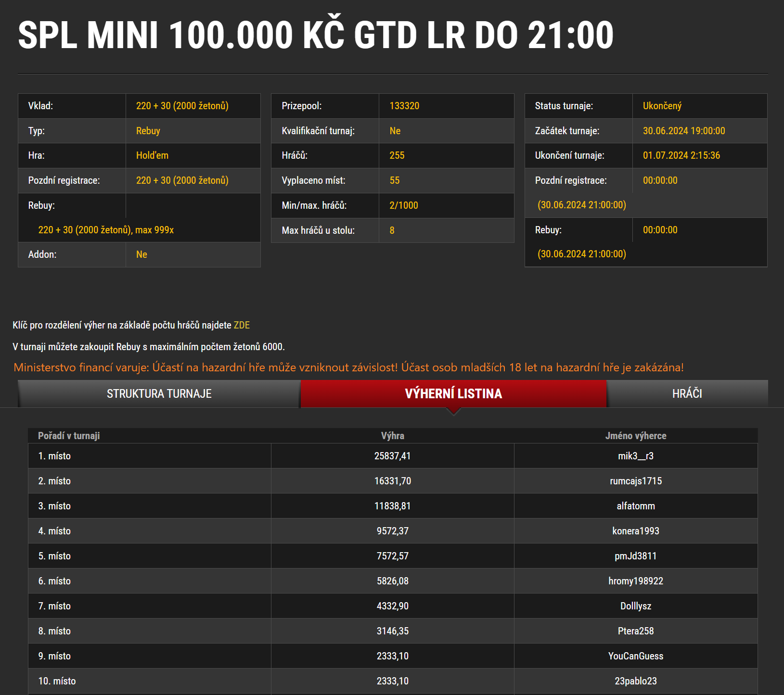Click the Jméno výherce column header
The image size is (784, 695).
click(x=635, y=436)
